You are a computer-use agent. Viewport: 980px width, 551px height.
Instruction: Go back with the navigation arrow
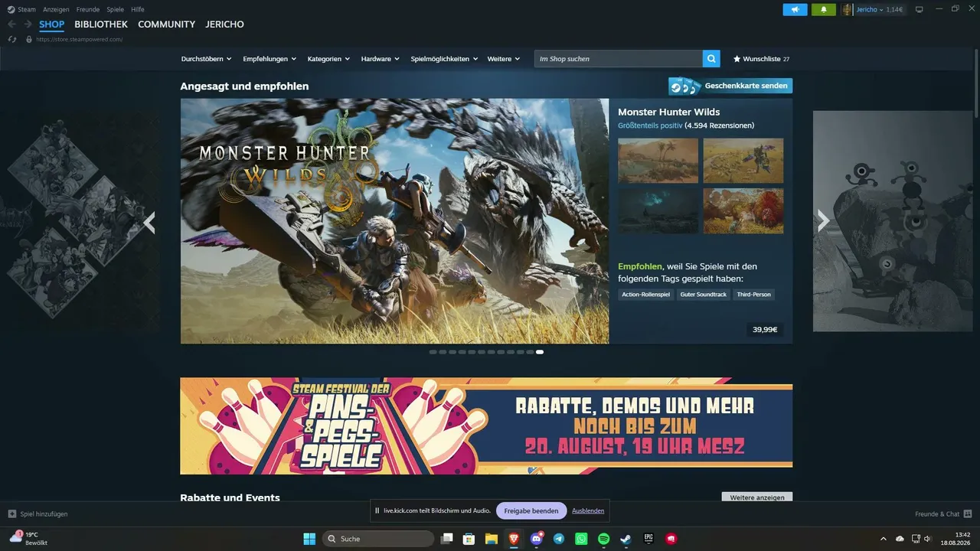point(11,24)
